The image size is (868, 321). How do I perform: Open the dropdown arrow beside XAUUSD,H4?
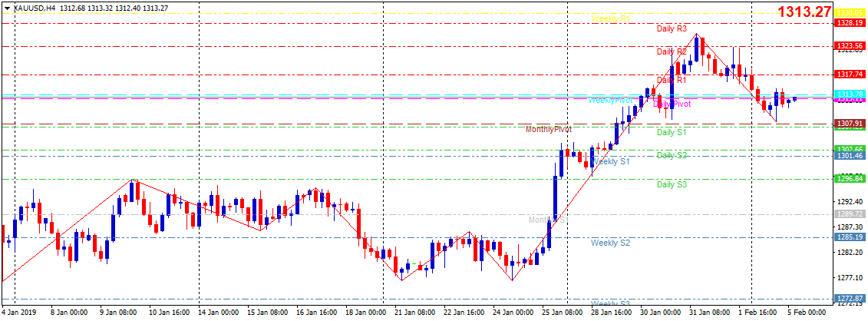click(7, 7)
